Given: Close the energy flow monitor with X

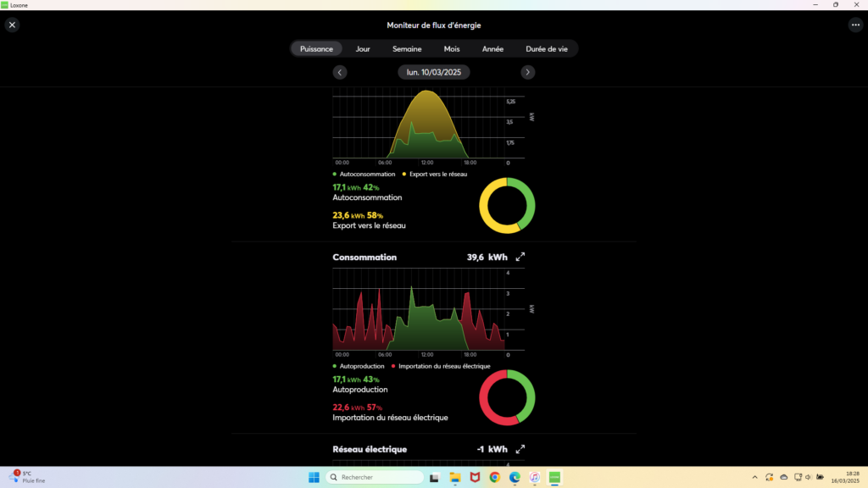Looking at the screenshot, I should [x=12, y=25].
